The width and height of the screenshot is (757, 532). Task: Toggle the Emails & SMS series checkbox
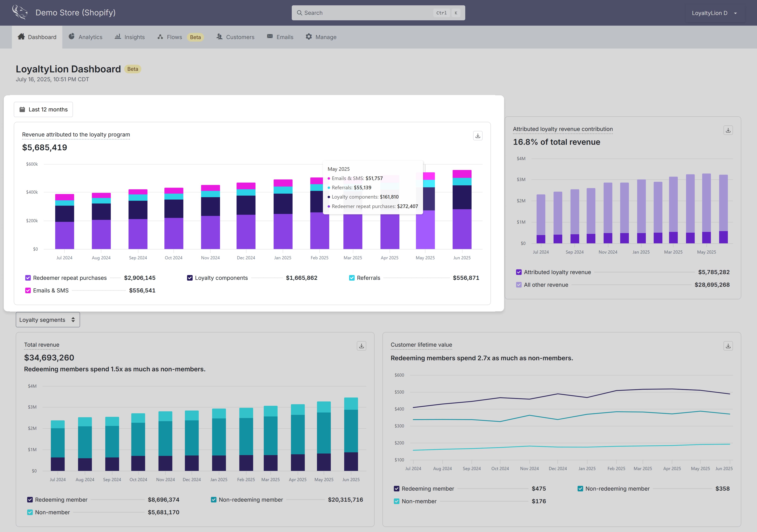28,291
